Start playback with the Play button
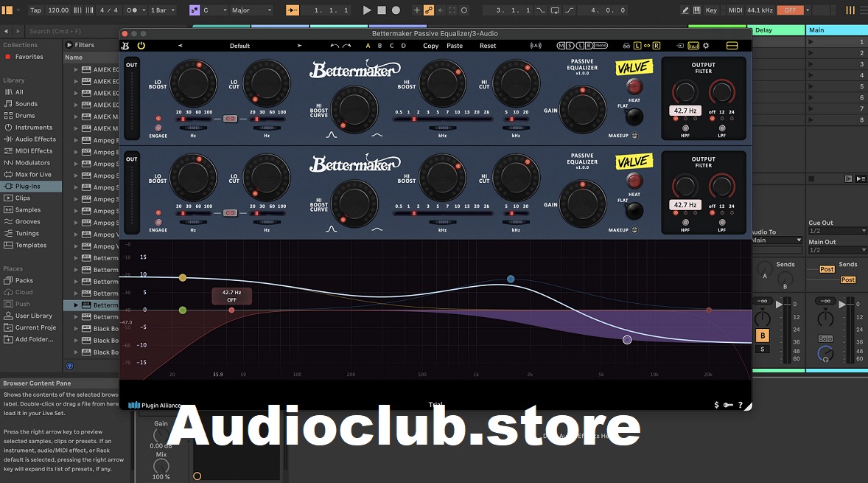Screen dimensions: 868x483 (366, 10)
